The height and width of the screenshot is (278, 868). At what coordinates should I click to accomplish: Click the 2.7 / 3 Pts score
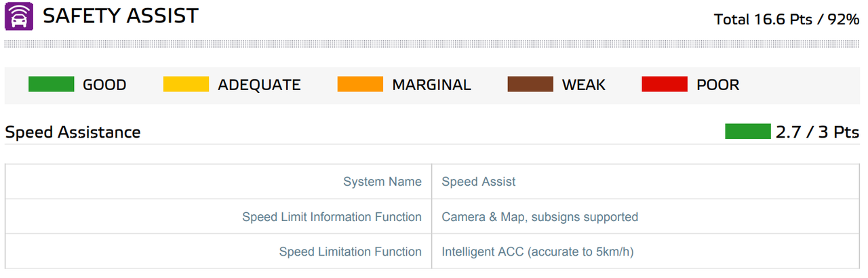[817, 132]
